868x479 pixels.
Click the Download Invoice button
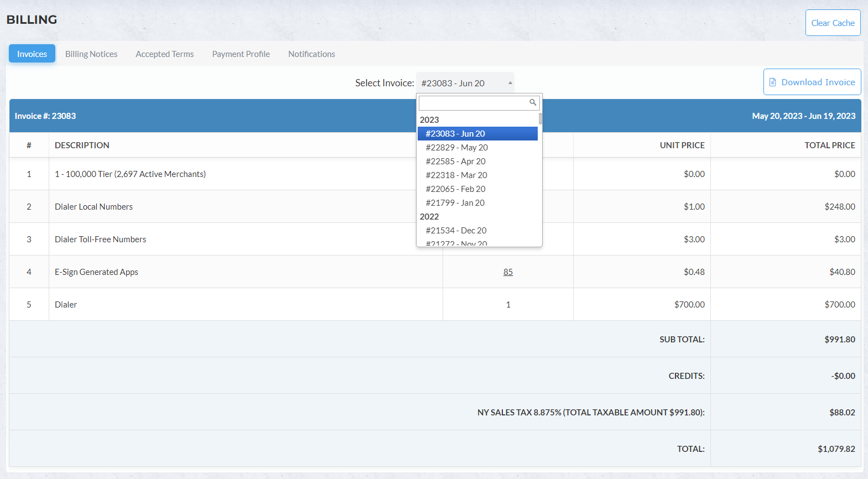pos(812,82)
